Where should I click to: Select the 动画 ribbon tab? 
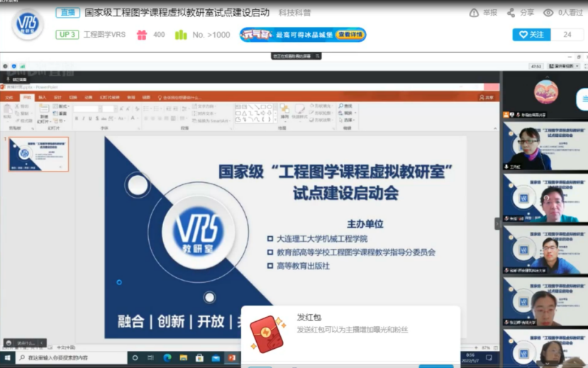89,97
